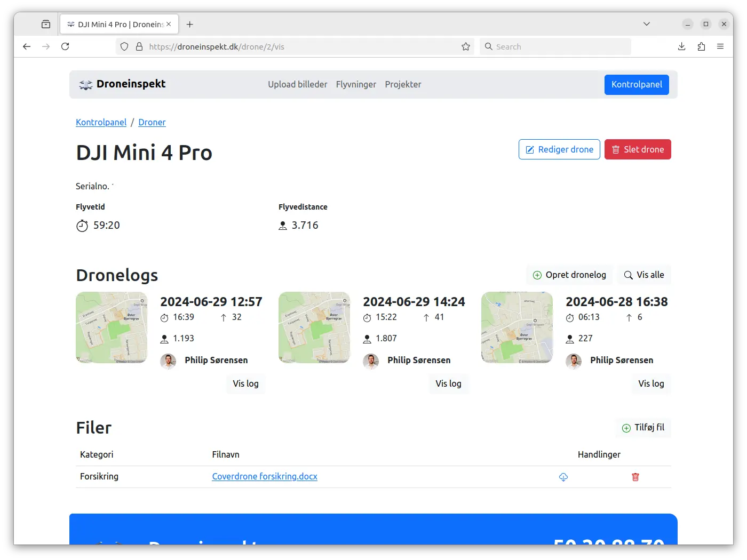This screenshot has height=560, width=747.
Task: Click the Handlinger column header
Action: point(599,454)
